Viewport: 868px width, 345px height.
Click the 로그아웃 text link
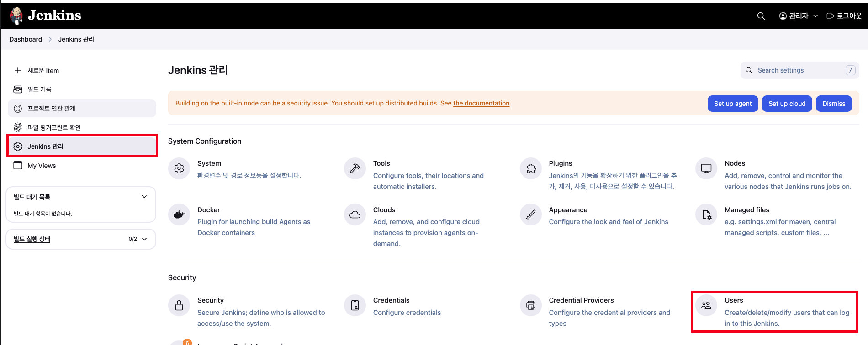click(849, 16)
